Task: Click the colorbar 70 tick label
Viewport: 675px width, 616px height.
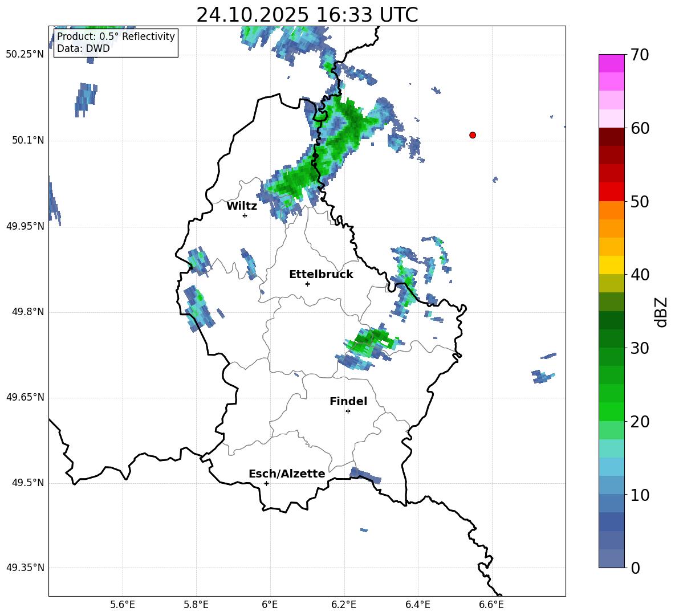Action: 640,55
